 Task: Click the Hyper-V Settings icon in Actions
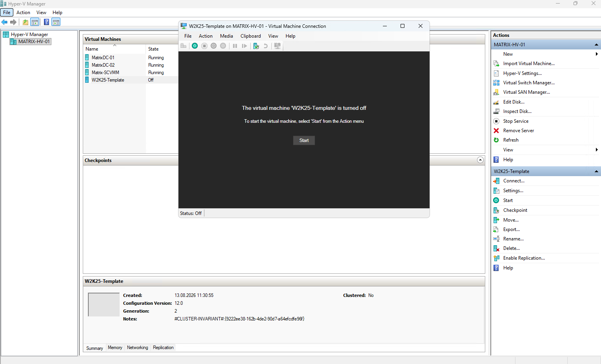[496, 73]
